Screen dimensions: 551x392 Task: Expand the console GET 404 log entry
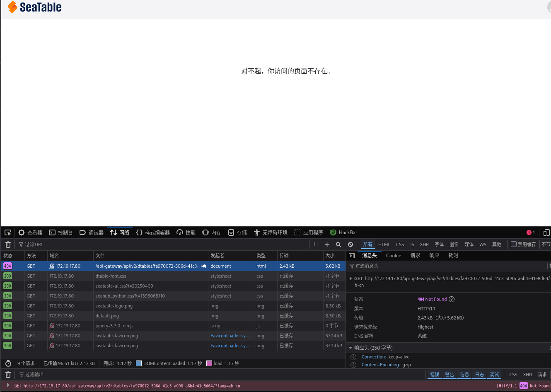8,385
